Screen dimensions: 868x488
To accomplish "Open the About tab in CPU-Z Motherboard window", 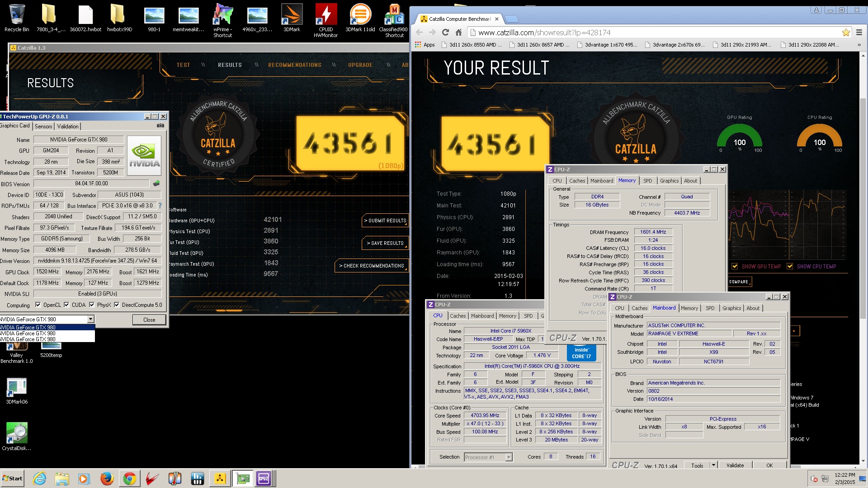I will 753,308.
